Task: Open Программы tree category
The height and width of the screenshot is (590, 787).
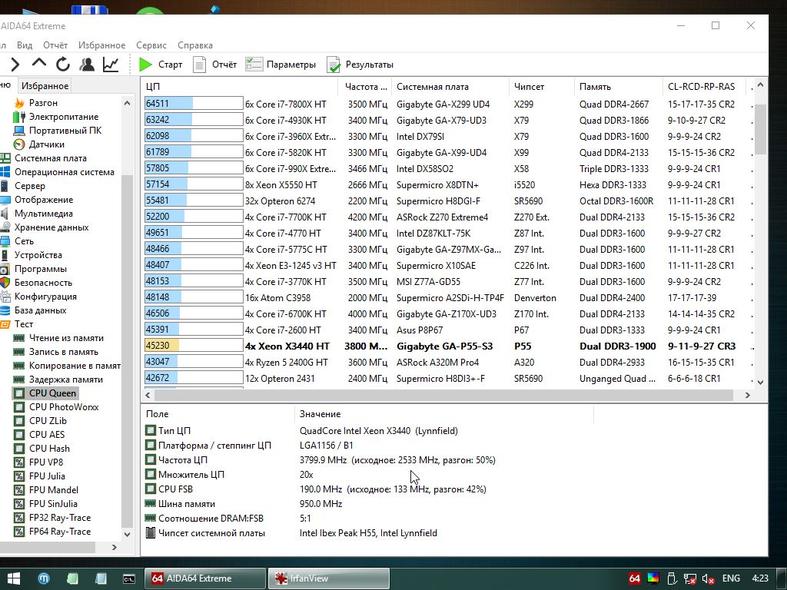Action: [40, 269]
